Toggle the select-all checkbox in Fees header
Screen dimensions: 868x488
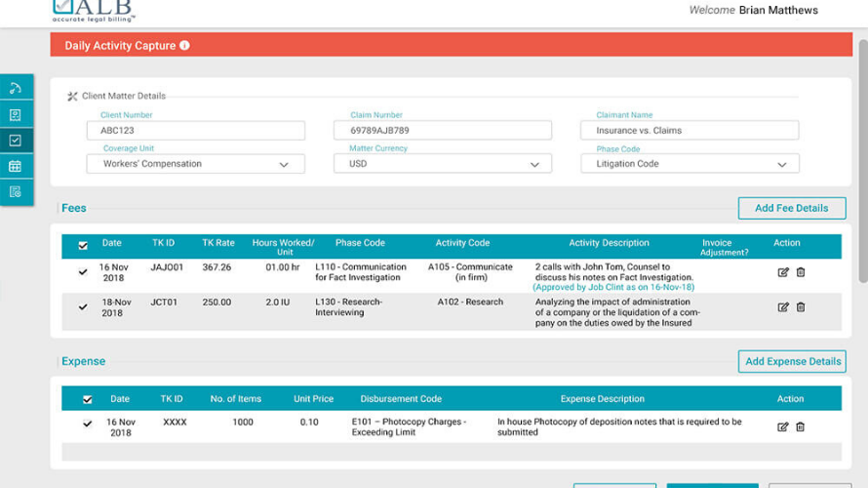(83, 245)
